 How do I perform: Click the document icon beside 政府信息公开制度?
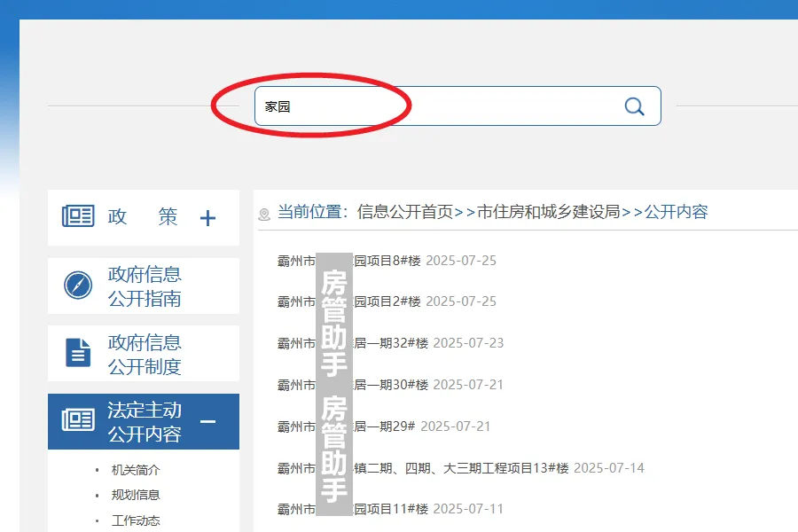[x=78, y=353]
